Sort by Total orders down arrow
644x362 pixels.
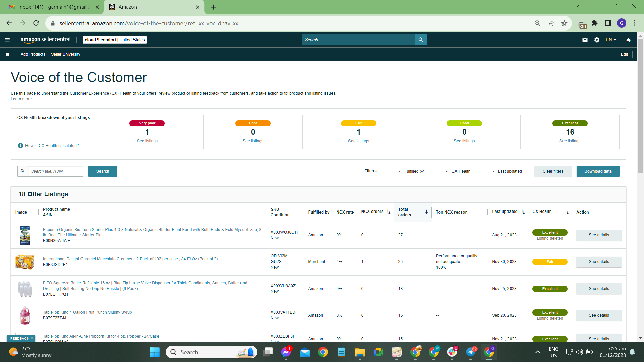click(x=426, y=212)
